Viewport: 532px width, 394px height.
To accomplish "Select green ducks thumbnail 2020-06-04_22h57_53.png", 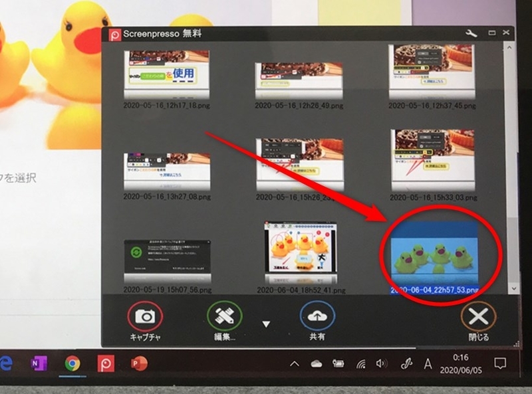I will coord(434,254).
